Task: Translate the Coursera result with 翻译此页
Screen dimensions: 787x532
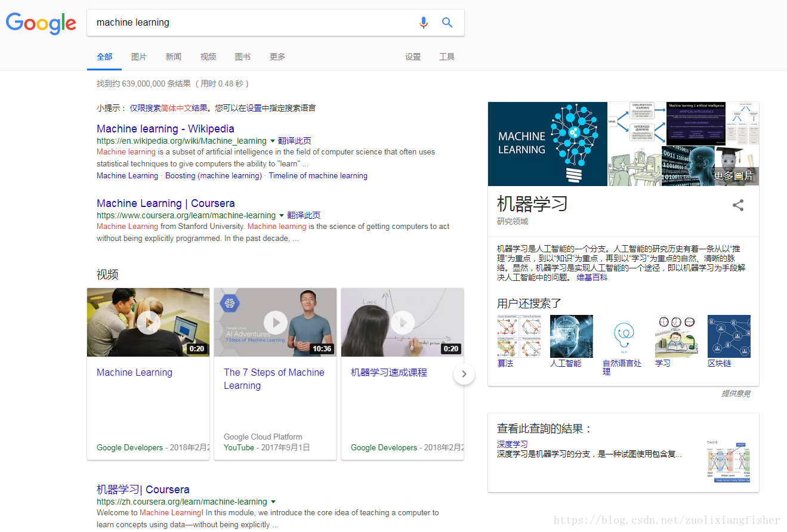Action: click(304, 216)
